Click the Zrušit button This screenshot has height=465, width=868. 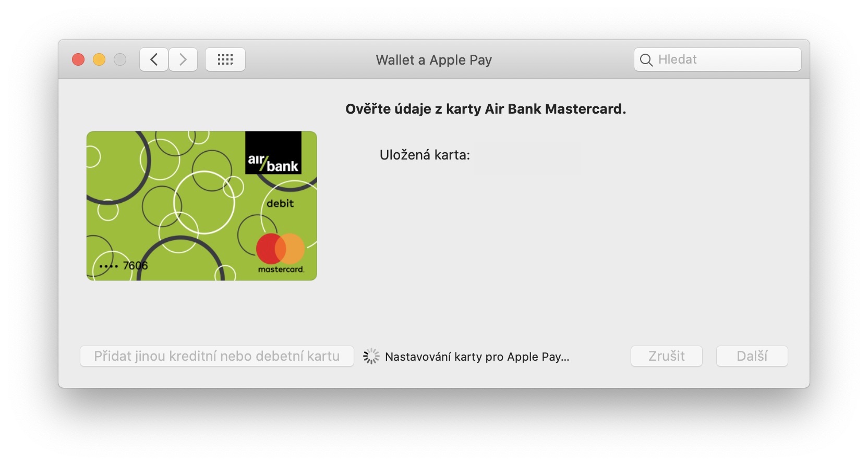click(667, 356)
